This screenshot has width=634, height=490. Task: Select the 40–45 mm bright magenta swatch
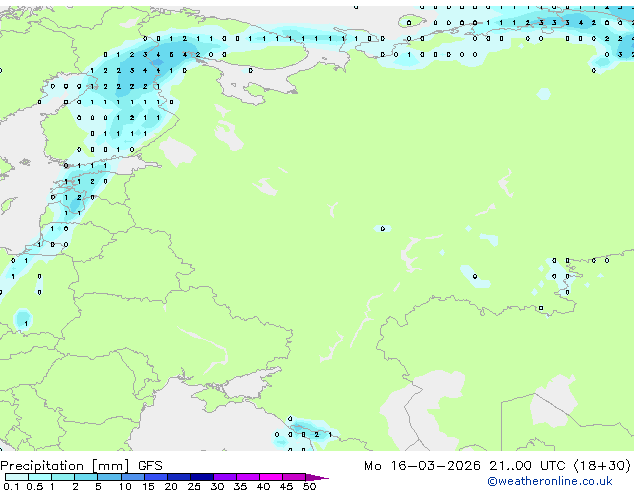[271, 477]
